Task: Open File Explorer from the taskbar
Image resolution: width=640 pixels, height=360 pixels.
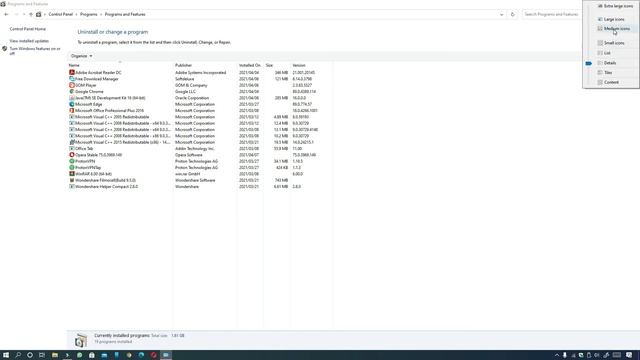Action: click(55, 355)
